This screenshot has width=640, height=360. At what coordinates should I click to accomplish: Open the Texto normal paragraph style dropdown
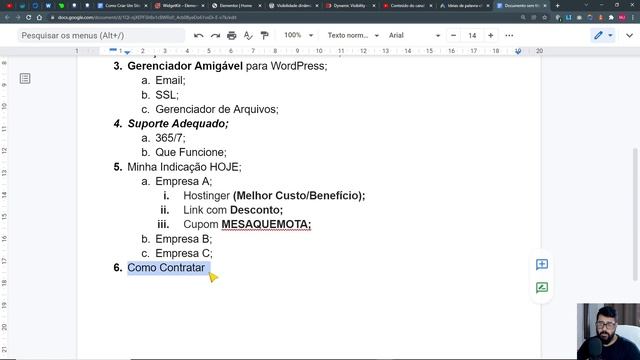click(x=353, y=36)
